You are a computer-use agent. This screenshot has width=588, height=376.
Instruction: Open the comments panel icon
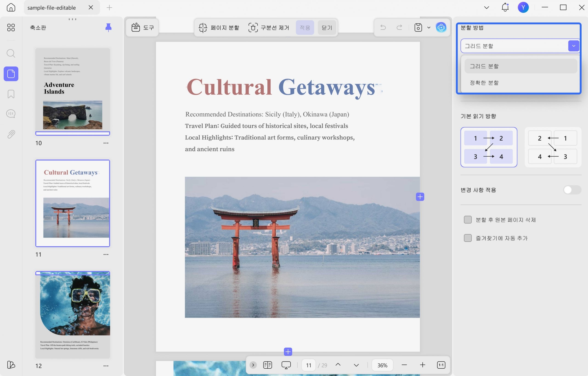tap(11, 114)
